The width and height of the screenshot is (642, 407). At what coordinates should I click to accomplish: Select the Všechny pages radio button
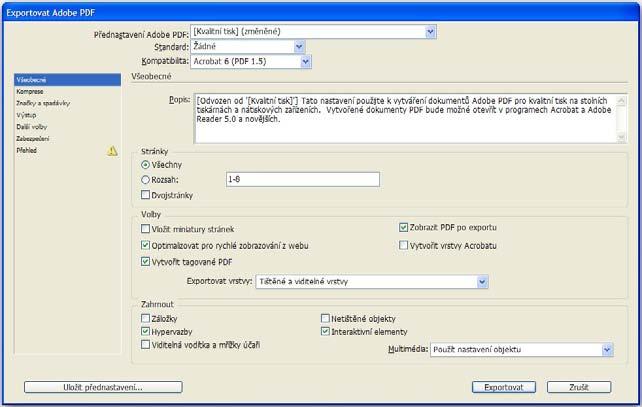click(145, 165)
